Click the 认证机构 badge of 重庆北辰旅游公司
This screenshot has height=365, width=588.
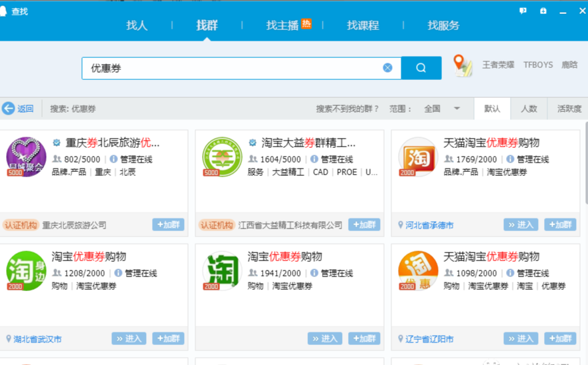tap(21, 225)
